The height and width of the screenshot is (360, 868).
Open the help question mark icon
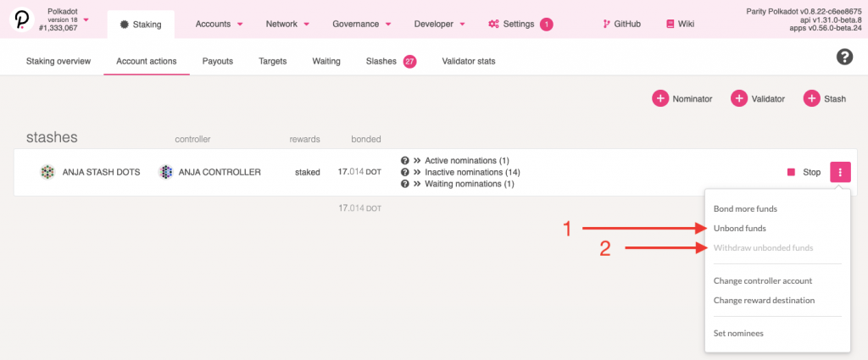(844, 57)
